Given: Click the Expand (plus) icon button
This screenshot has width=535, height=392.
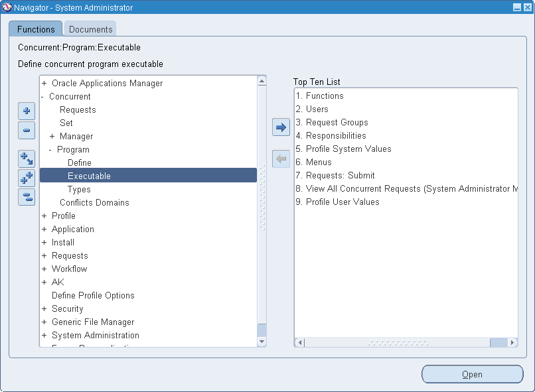Looking at the screenshot, I should [x=27, y=111].
